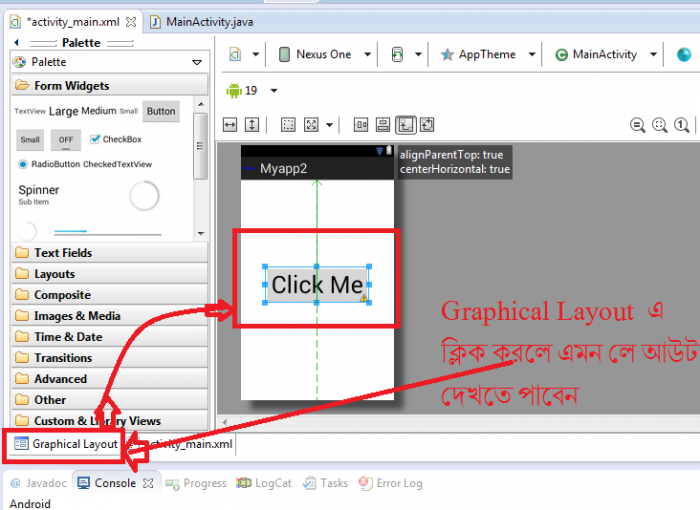Toggle fill height vertical arrows icon

(252, 125)
